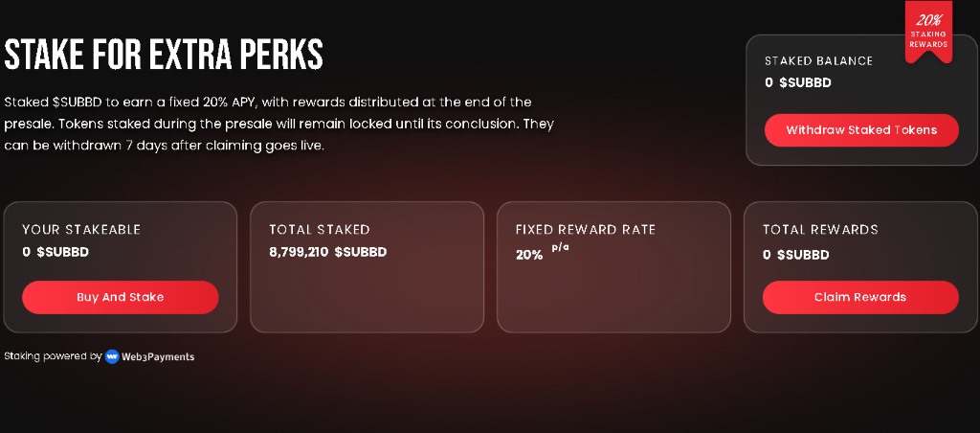Click the p/a superscript beside the rate
Image resolution: width=980 pixels, height=433 pixels.
(x=560, y=248)
